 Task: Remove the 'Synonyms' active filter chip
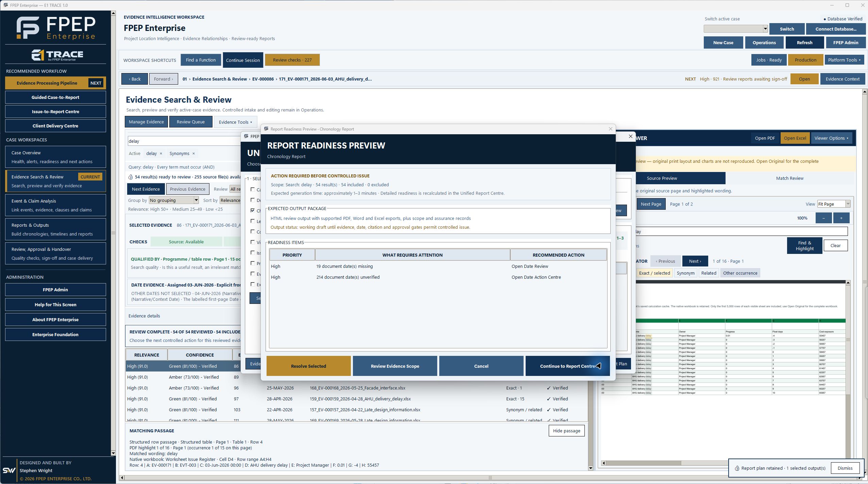[x=193, y=153]
